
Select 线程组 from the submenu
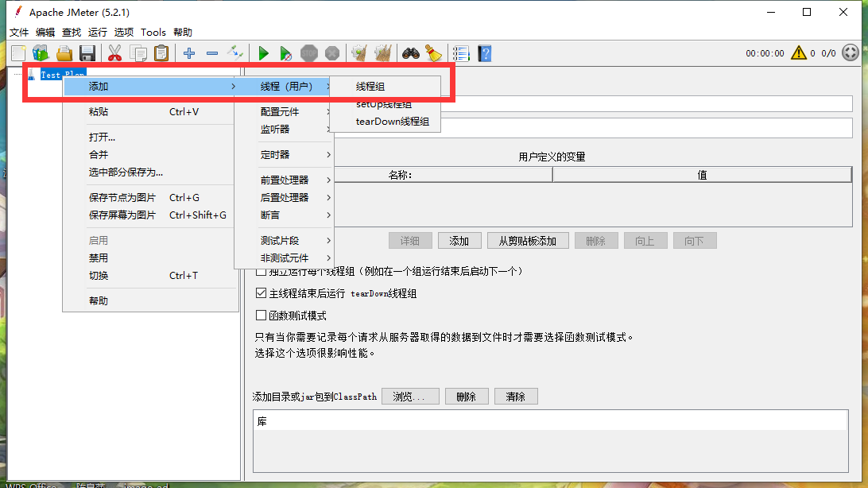pos(370,87)
